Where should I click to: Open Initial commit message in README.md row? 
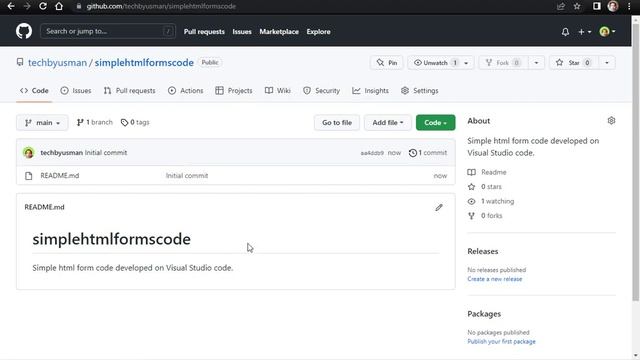[x=187, y=176]
